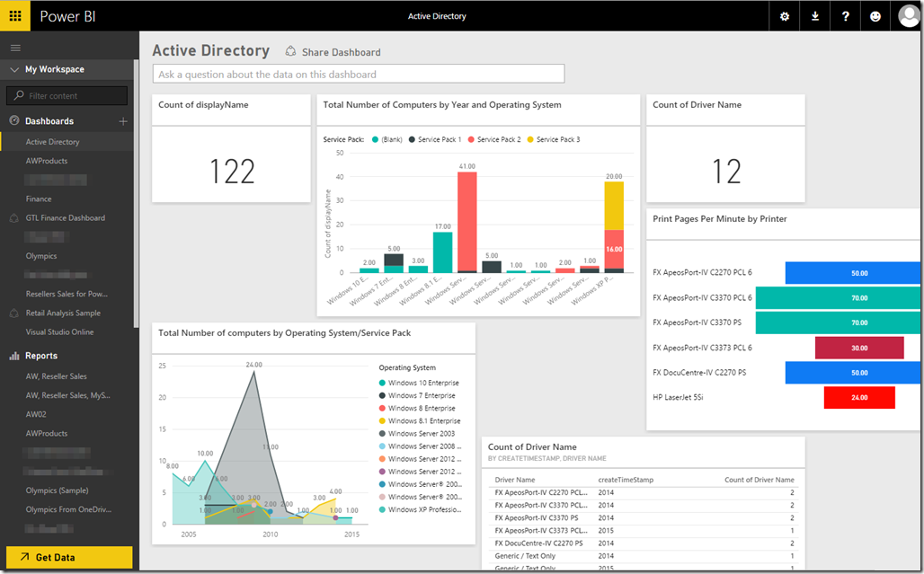The width and height of the screenshot is (924, 574).
Task: Click the Share Dashboard link
Action: point(342,52)
